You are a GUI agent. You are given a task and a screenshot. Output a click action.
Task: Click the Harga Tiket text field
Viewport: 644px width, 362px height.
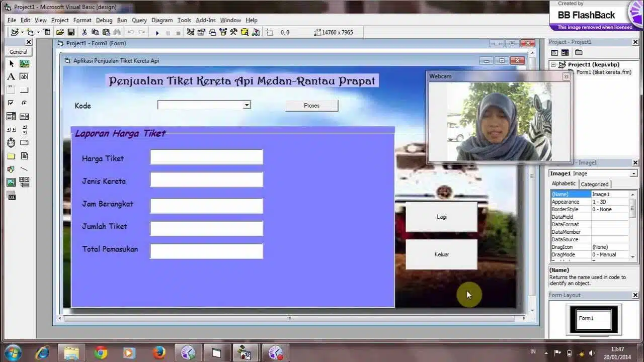click(x=206, y=157)
